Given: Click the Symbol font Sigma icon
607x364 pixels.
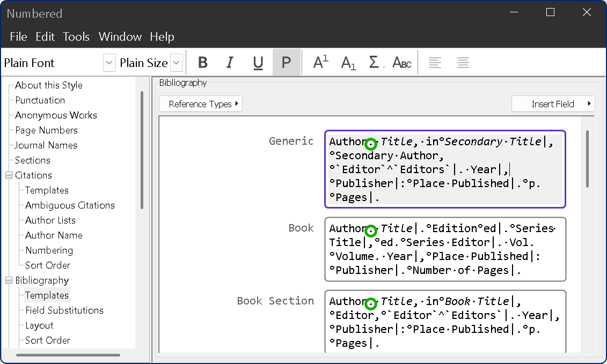Looking at the screenshot, I should 376,63.
